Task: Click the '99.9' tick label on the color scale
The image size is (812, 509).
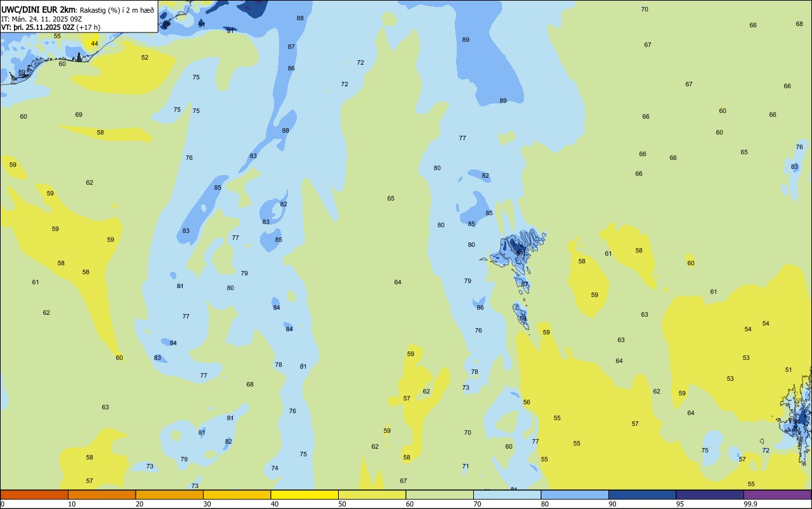Action: 750,504
